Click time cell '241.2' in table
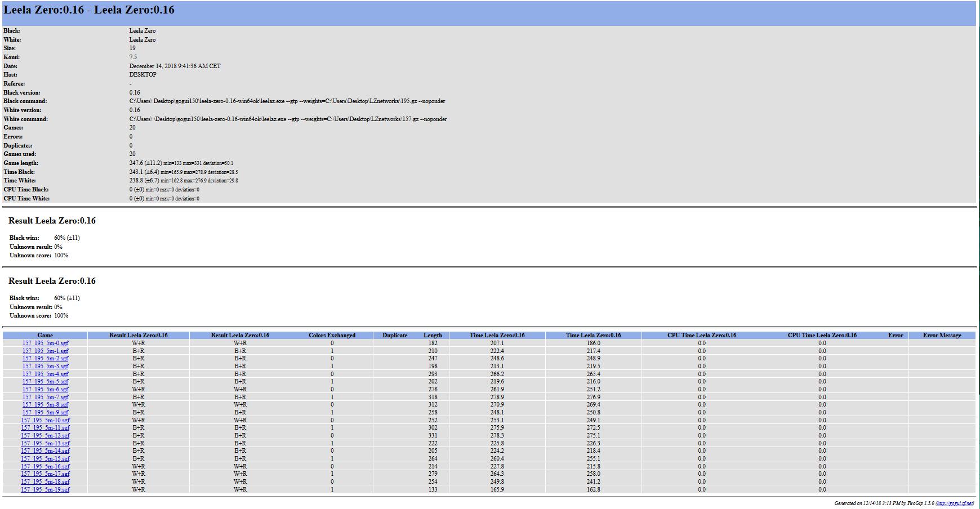 pyautogui.click(x=593, y=481)
